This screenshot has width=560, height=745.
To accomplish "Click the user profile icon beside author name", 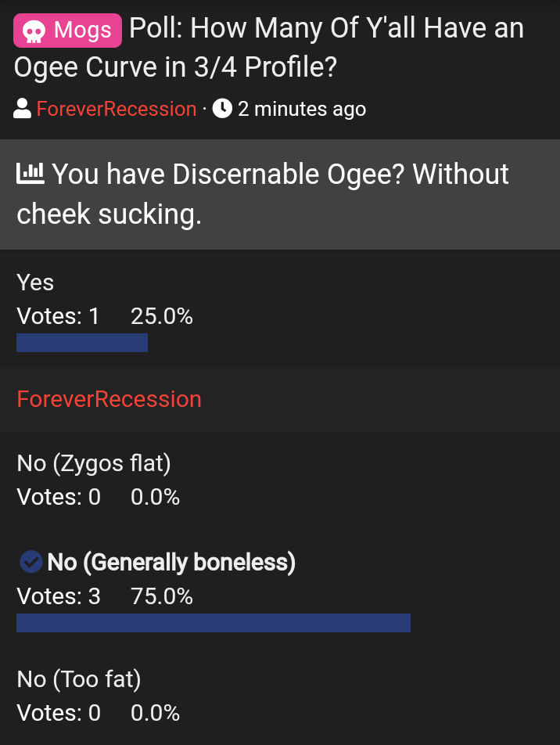I will pos(23,109).
